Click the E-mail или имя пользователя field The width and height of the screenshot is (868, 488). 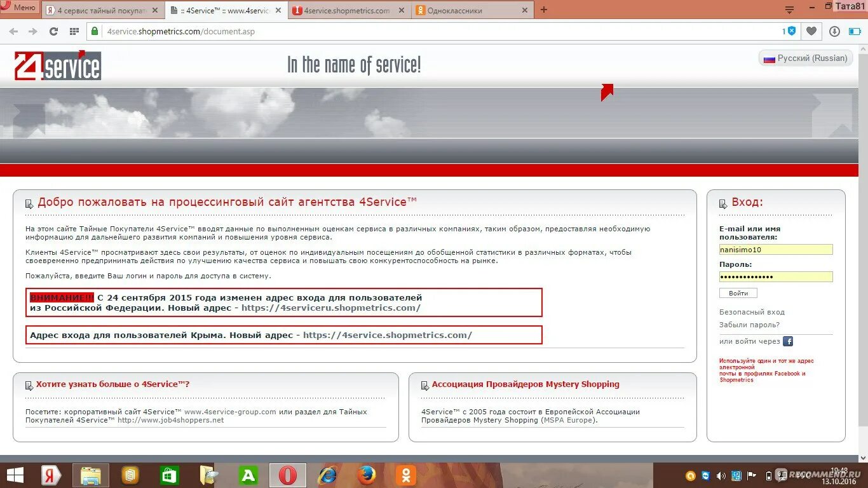coord(776,250)
